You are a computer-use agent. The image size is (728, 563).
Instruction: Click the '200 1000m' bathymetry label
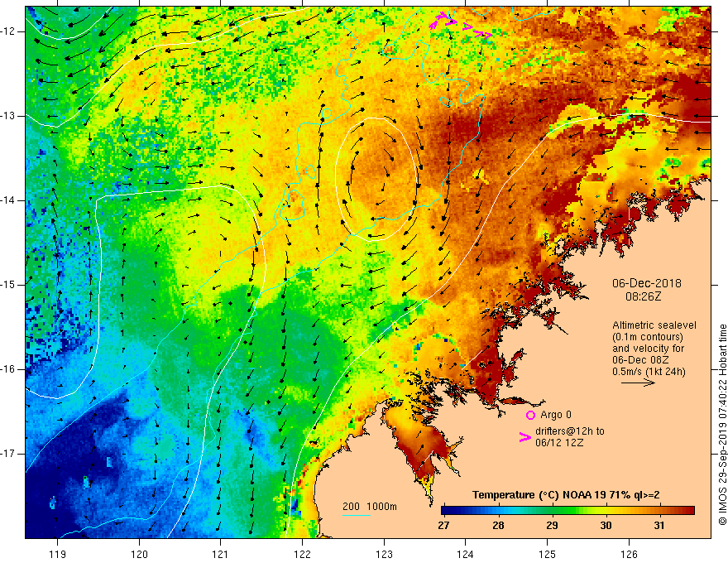[x=370, y=507]
